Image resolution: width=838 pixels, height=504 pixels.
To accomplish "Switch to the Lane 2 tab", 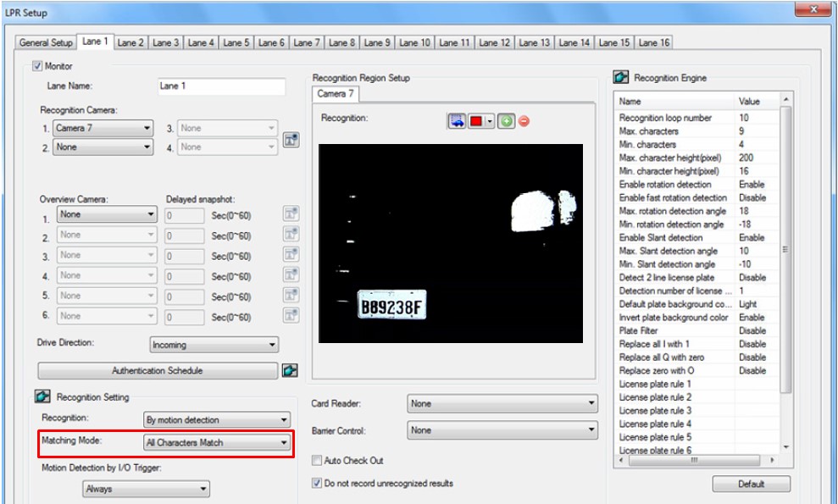I will click(130, 42).
